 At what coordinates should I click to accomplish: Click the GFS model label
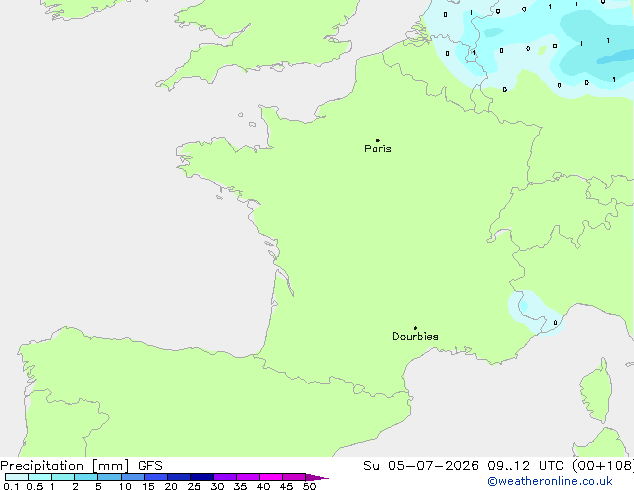pos(150,466)
